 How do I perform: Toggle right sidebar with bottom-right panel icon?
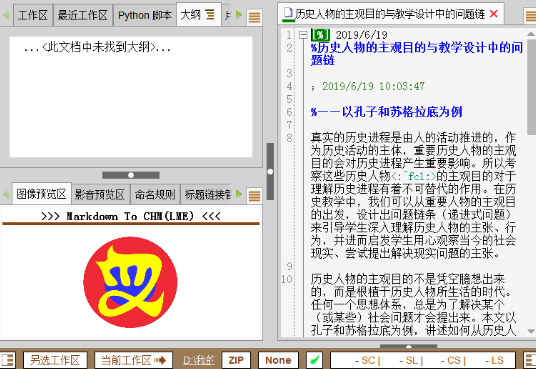coord(530,360)
